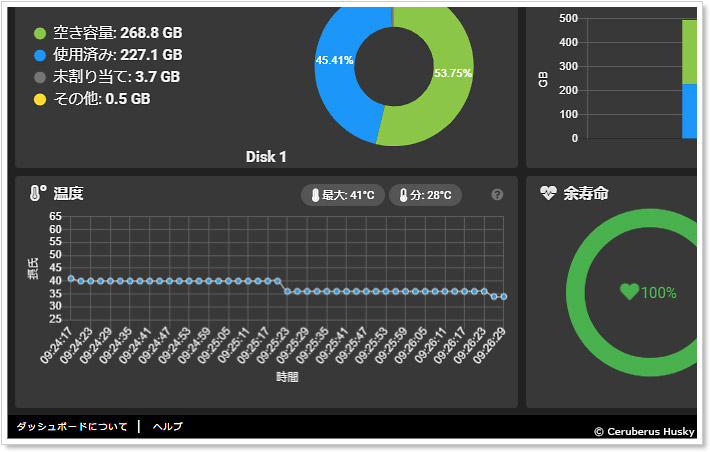Click the 最大: 41°C badge text
This screenshot has width=710, height=452.
[348, 195]
